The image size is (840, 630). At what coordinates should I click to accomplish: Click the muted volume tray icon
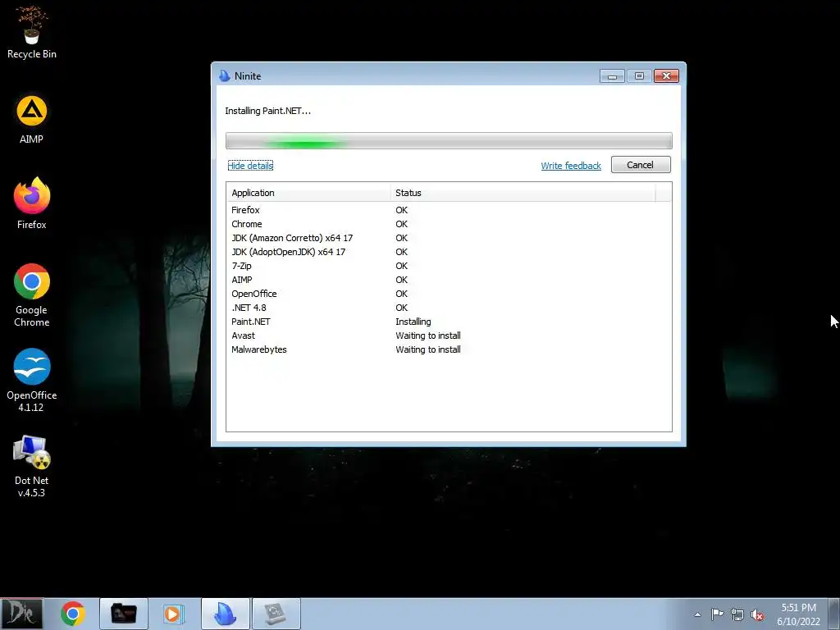pyautogui.click(x=757, y=614)
